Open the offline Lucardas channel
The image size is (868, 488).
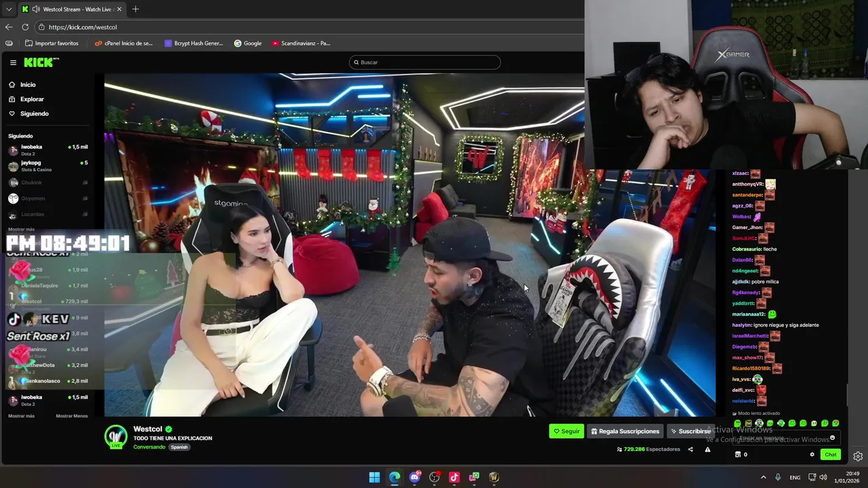pyautogui.click(x=47, y=214)
